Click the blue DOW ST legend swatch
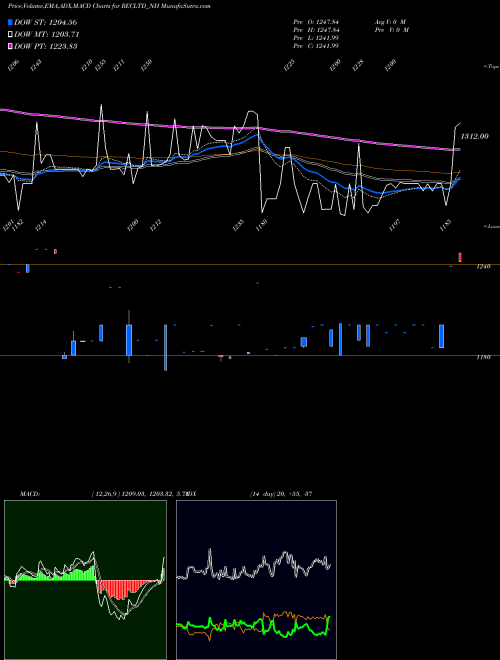Viewport: 500px width, 660px height. point(11,22)
